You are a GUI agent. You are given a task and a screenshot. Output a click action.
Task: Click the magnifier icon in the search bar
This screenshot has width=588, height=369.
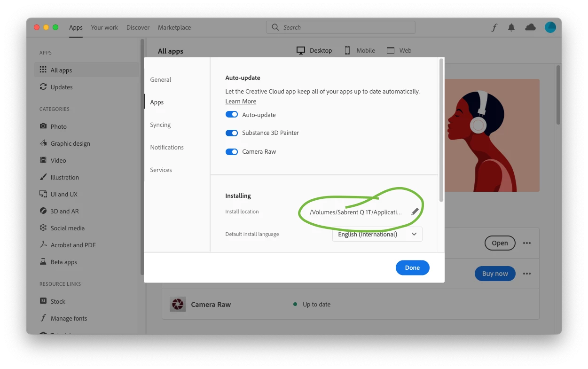pos(275,27)
